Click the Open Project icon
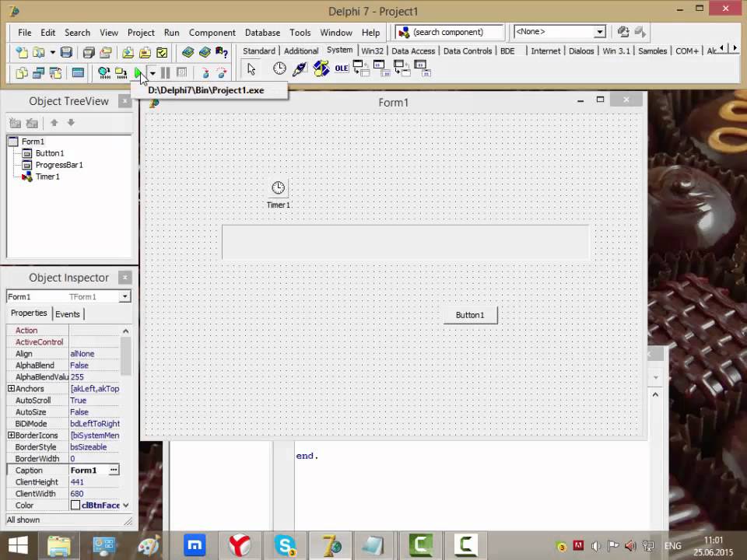Viewport: 747px width, 560px height. (106, 52)
